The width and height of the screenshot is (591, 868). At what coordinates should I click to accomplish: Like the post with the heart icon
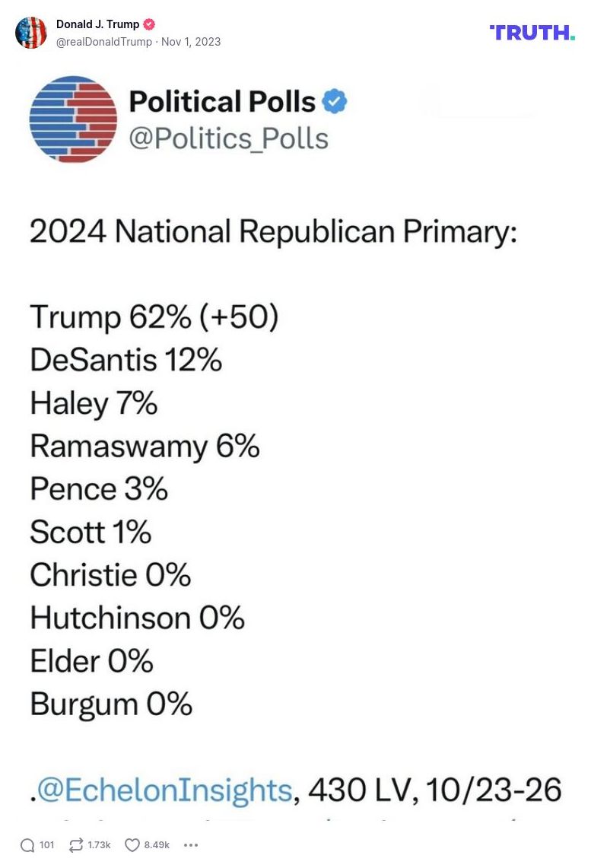132,845
